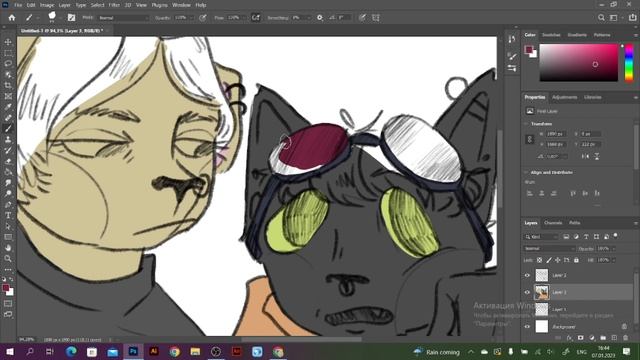Screen dimensions: 640x360
Task: Toggle lock image pixels brush icon
Action: 549,260
